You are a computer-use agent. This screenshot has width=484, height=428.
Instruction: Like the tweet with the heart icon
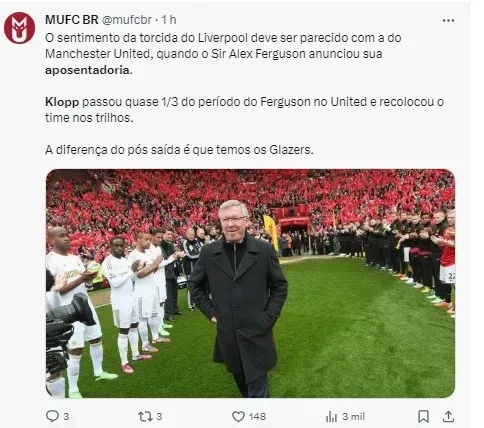point(238,416)
